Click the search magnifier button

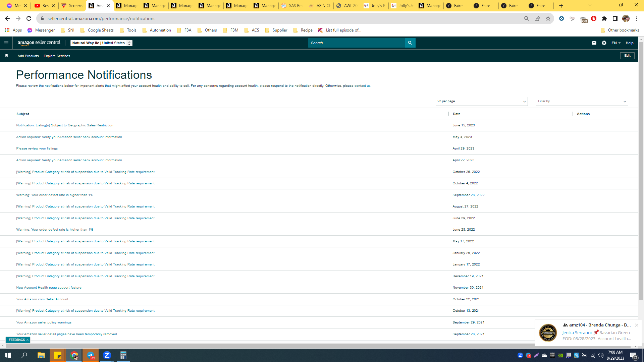[x=410, y=43]
